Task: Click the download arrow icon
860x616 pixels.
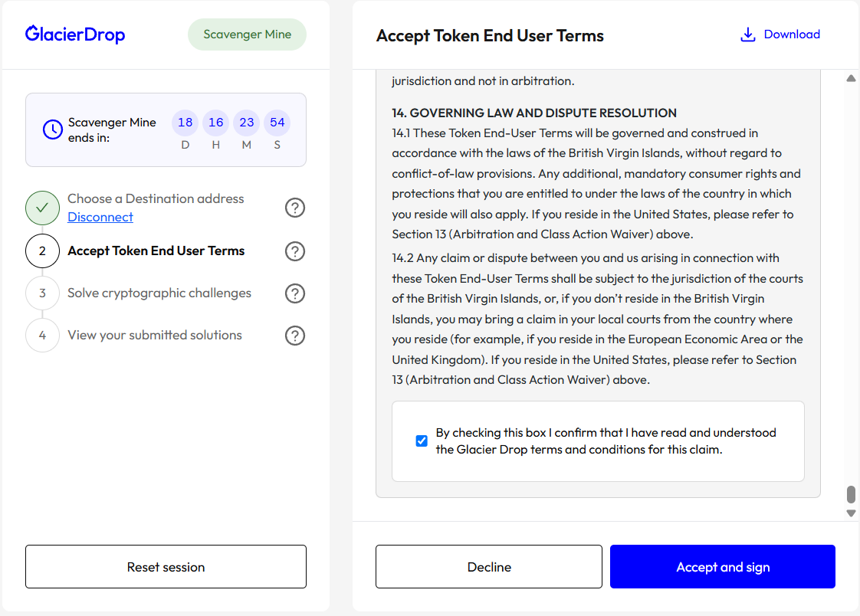Action: click(747, 35)
